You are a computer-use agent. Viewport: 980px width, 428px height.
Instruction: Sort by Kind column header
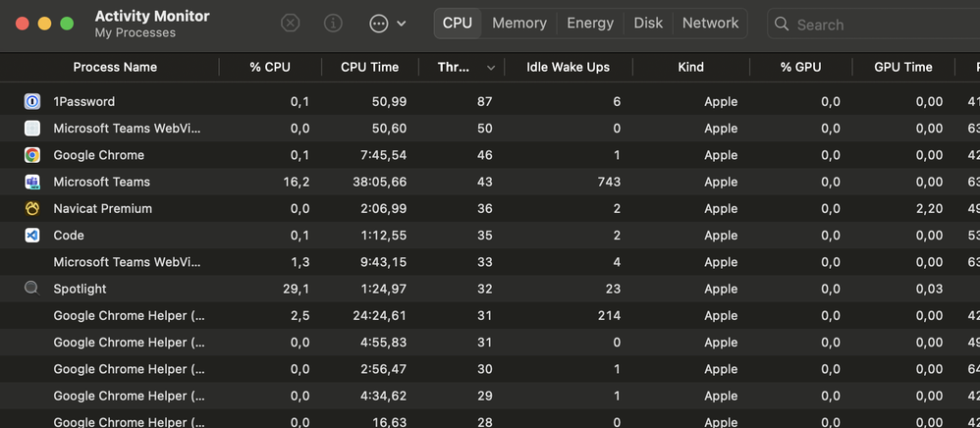690,67
